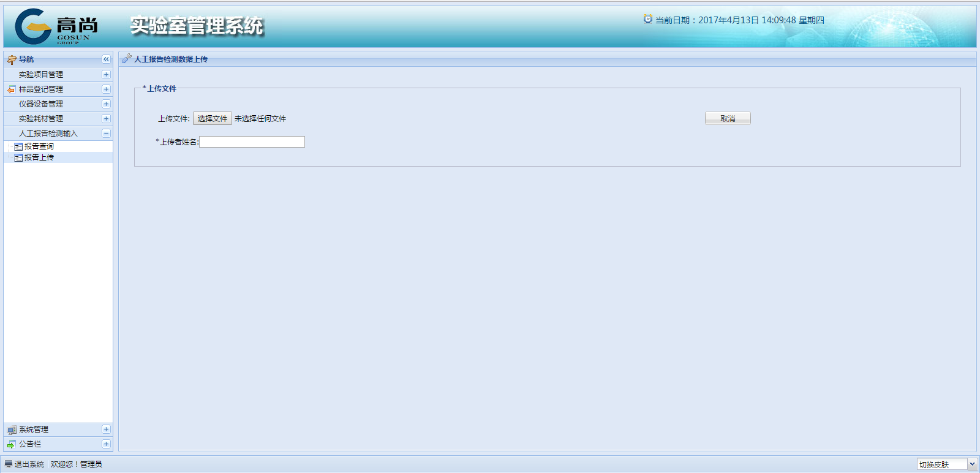
Task: Click the 取消 button
Action: 728,119
